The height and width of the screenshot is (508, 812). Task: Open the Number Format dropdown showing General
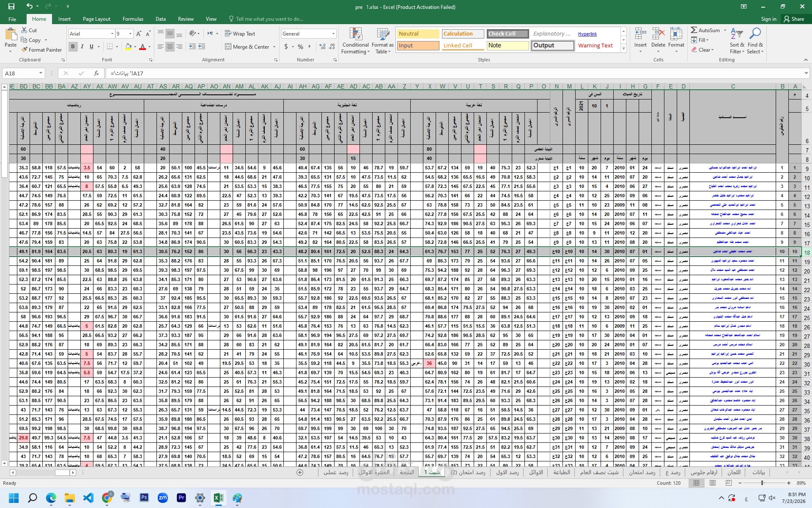333,34
